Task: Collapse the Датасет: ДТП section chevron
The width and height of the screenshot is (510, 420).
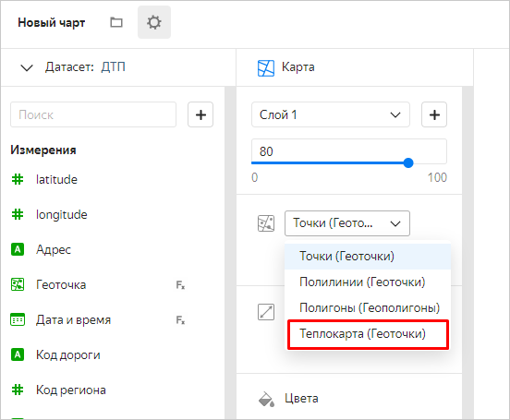Action: click(27, 68)
